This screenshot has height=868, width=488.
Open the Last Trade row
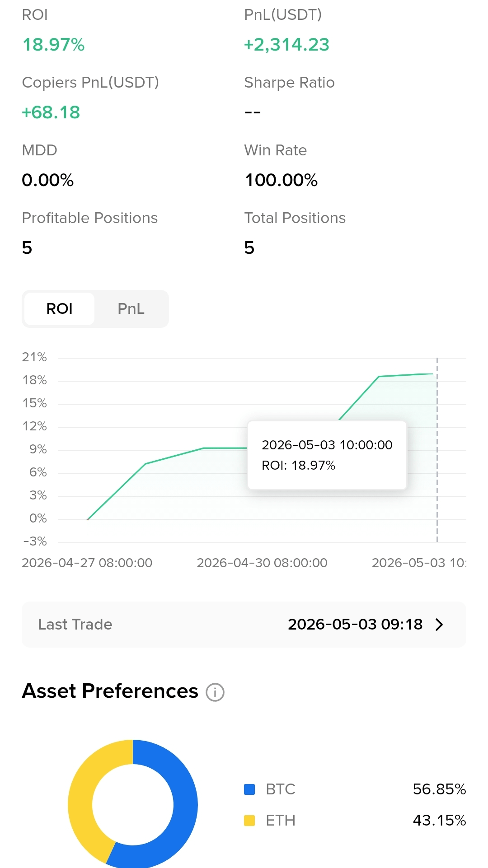244,625
